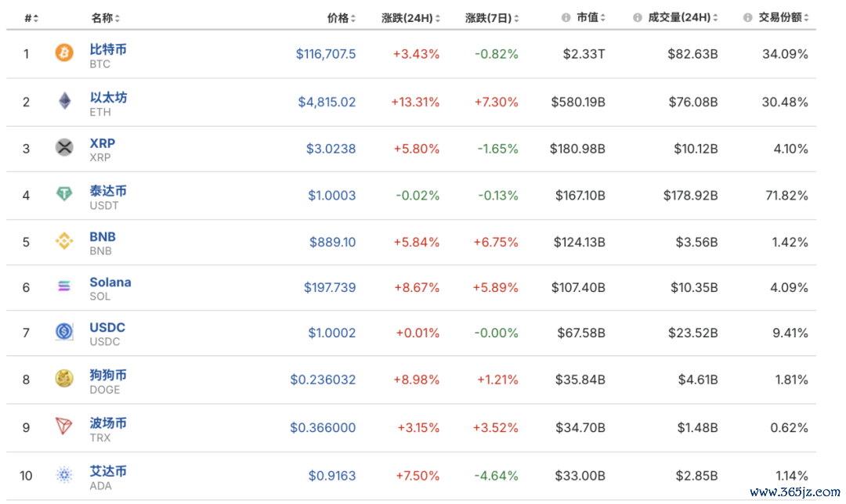Image resolution: width=846 pixels, height=504 pixels.
Task: Click the $107.40B market cap value
Action: click(x=578, y=287)
